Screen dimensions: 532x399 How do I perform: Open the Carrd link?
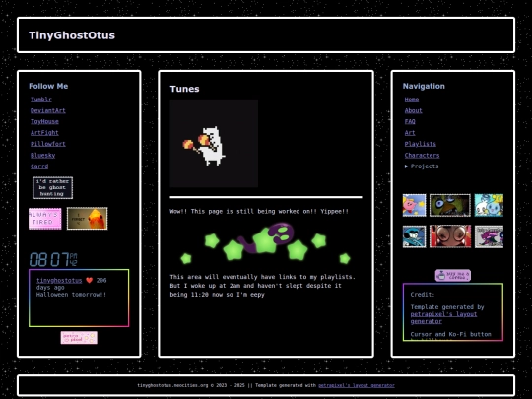click(39, 166)
